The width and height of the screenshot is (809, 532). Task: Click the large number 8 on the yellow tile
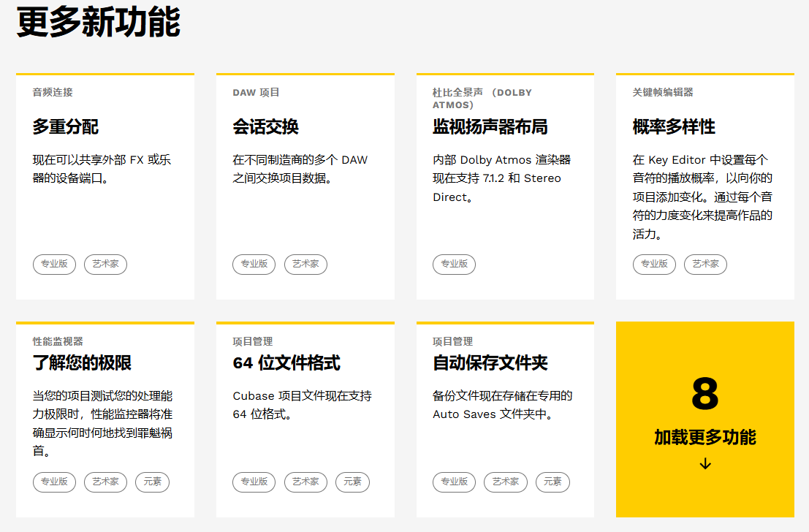[704, 395]
